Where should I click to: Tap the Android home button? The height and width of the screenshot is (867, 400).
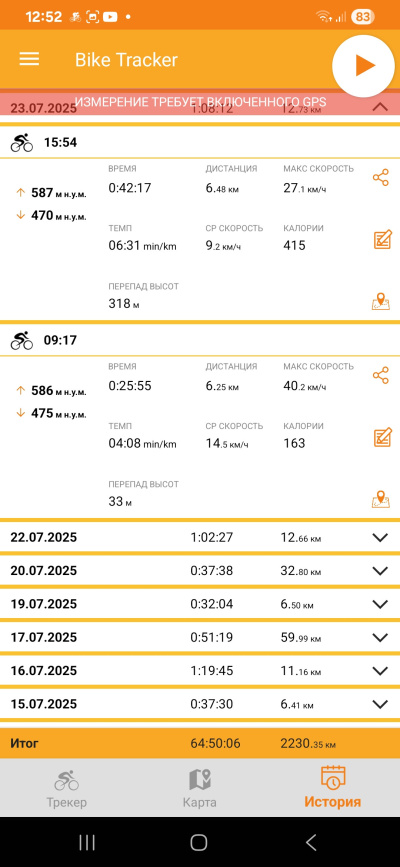coord(199,842)
